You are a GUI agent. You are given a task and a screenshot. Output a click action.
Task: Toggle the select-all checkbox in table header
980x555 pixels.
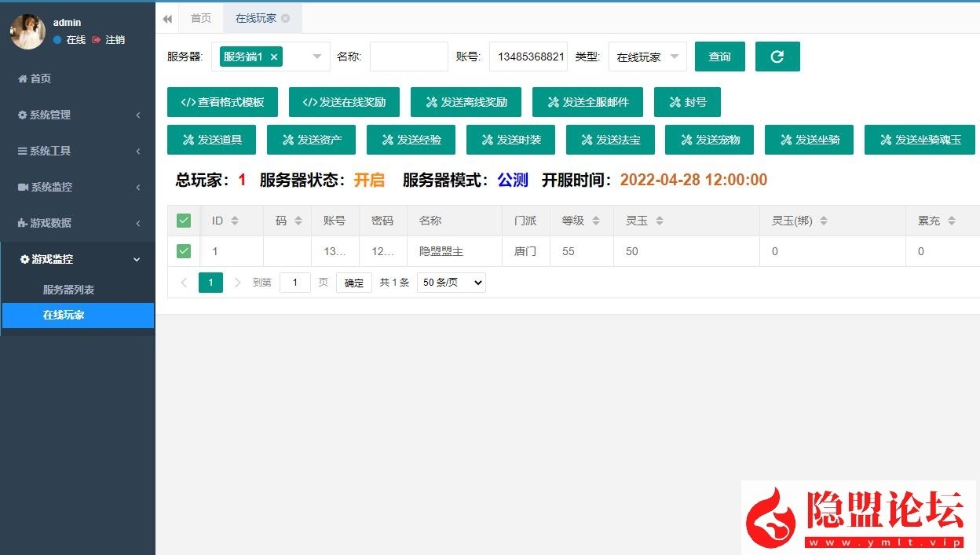pos(183,220)
